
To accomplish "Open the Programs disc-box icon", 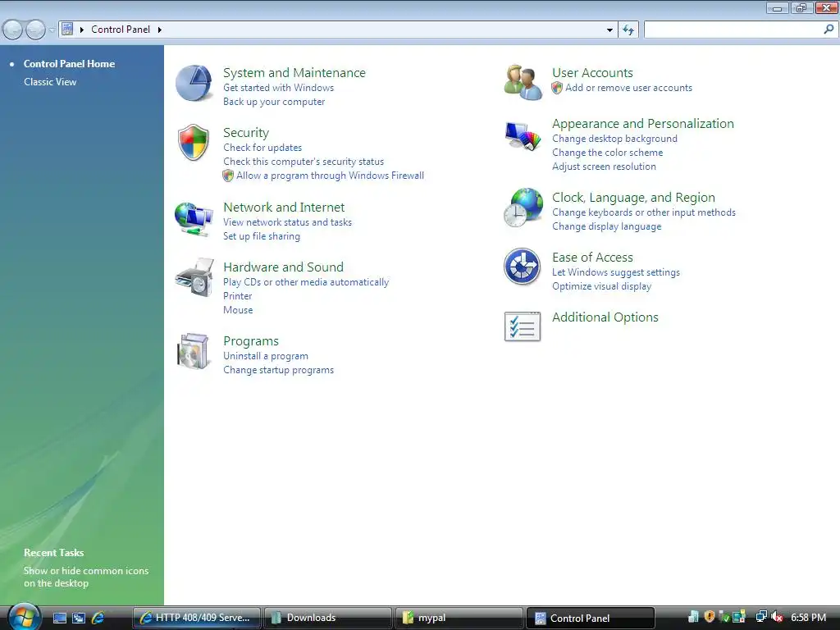I will [193, 351].
